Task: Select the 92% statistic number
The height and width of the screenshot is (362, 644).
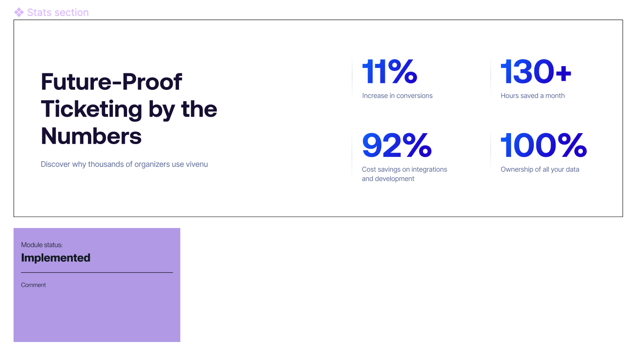Action: [397, 145]
